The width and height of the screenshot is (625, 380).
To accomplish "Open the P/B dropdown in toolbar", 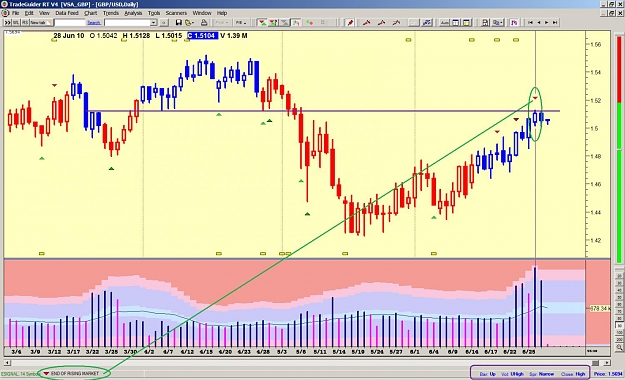I will click(x=241, y=23).
